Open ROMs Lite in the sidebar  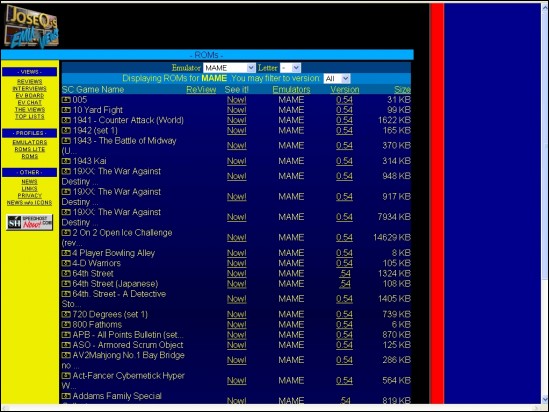pyautogui.click(x=30, y=149)
